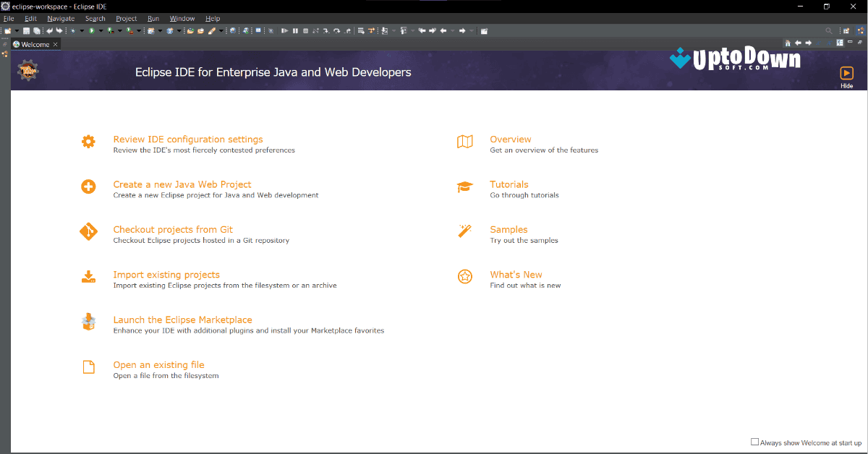Screen dimensions: 868x454
Task: Click the Home icon on the Welcome toolbar
Action: click(x=788, y=43)
